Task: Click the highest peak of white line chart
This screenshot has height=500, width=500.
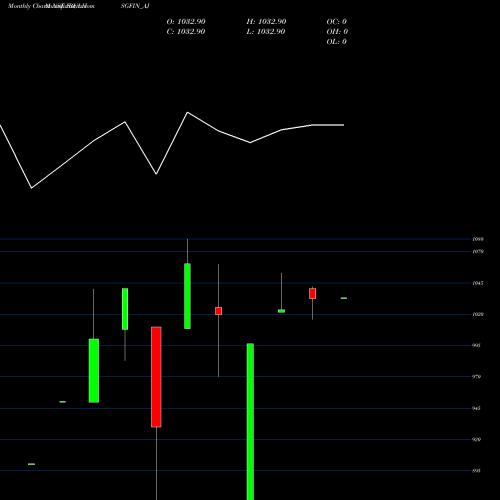Action: [x=187, y=112]
